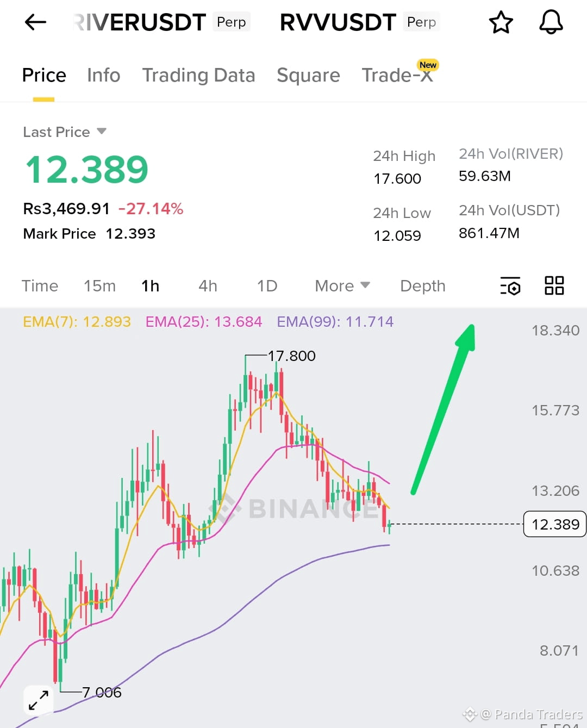
Task: Open the Trading Data tab
Action: 198,75
